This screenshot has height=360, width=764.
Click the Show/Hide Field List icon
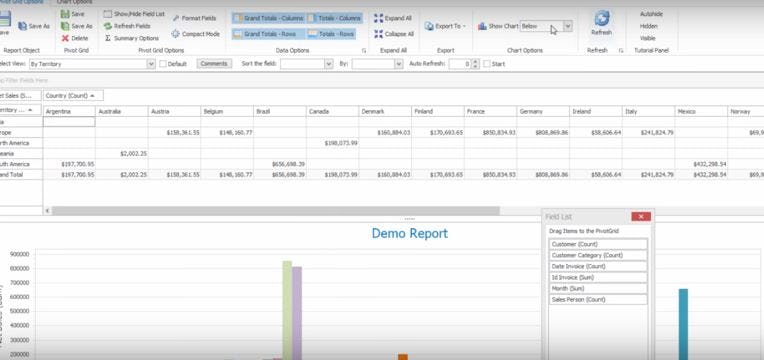(108, 14)
